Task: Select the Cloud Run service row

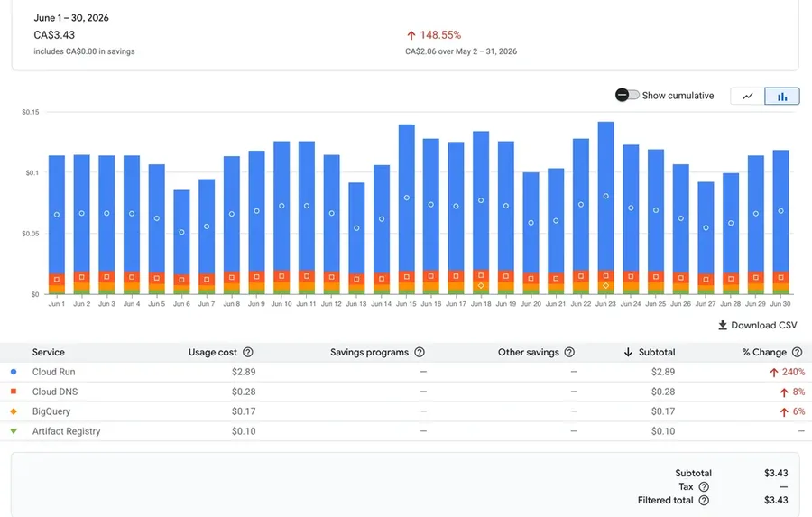Action: pyautogui.click(x=406, y=372)
